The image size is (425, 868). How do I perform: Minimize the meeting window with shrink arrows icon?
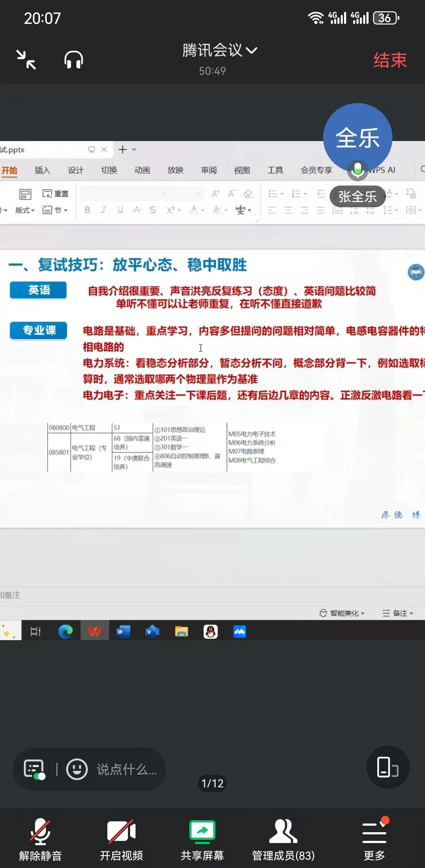[26, 60]
